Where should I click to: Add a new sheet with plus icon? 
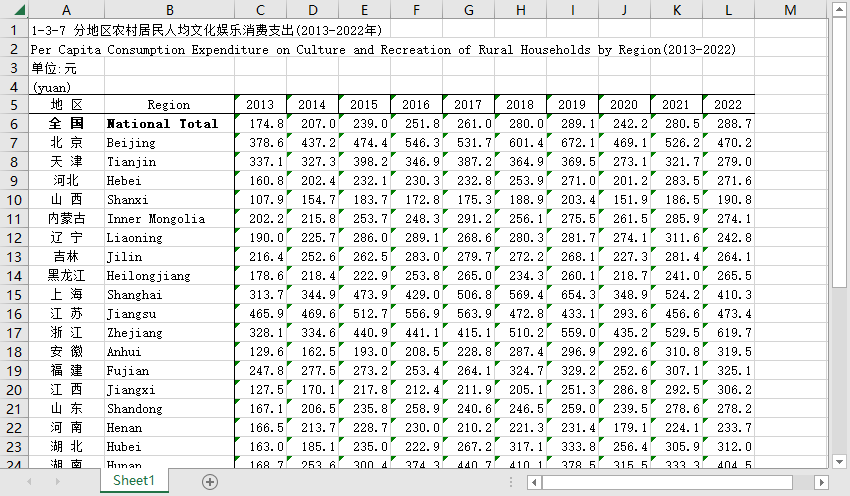pyautogui.click(x=210, y=481)
